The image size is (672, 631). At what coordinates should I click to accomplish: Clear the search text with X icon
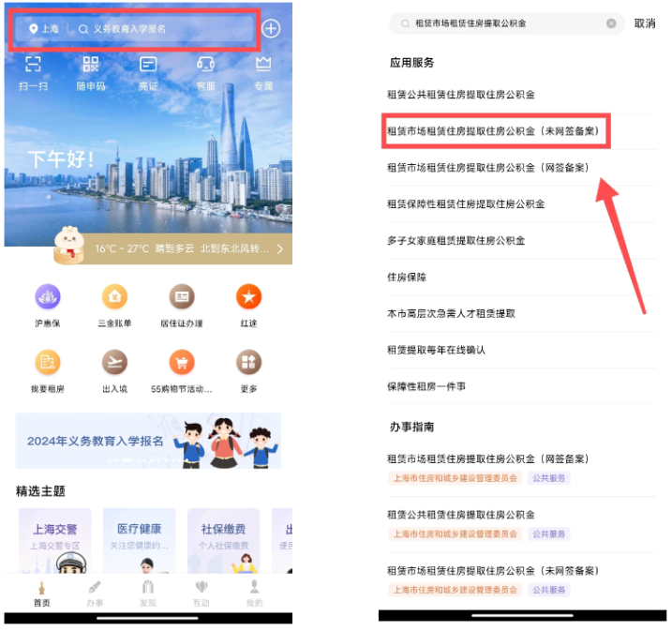611,23
